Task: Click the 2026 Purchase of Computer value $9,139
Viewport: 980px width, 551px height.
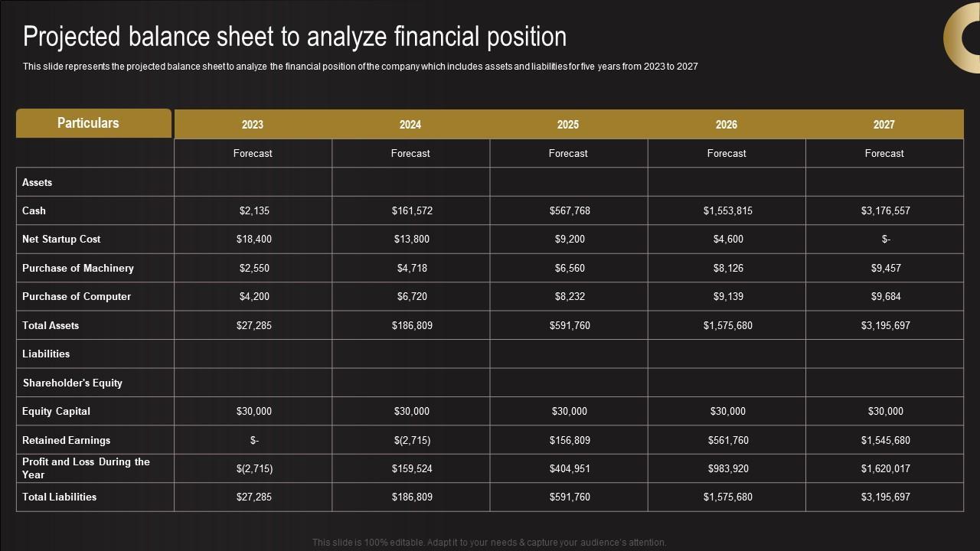Action: (727, 296)
